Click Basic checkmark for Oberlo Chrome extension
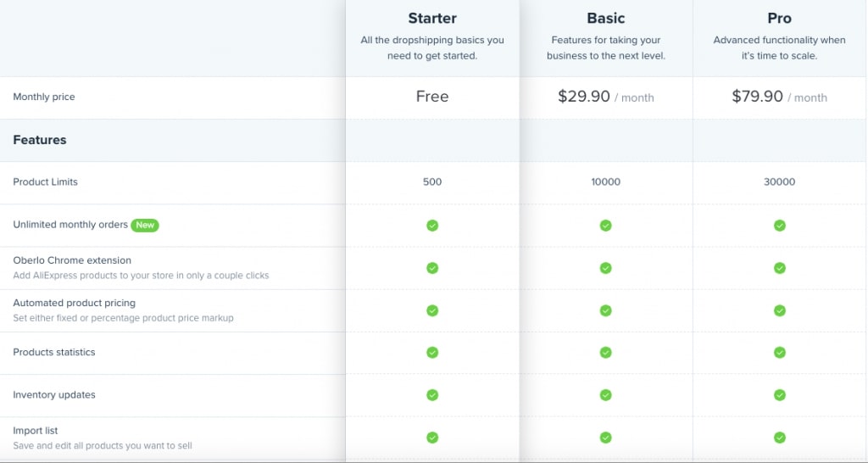The image size is (868, 463). click(605, 268)
